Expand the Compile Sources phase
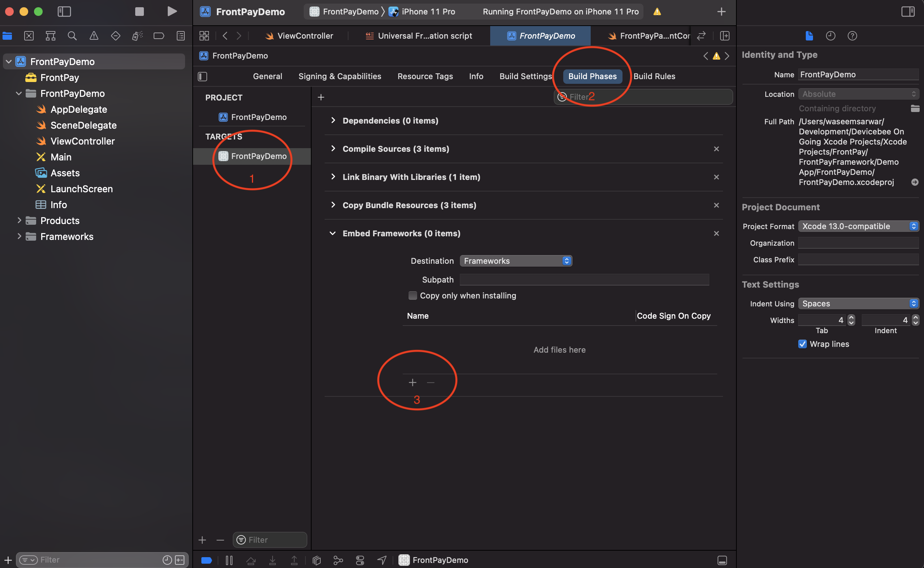Image resolution: width=924 pixels, height=568 pixels. [x=333, y=149]
